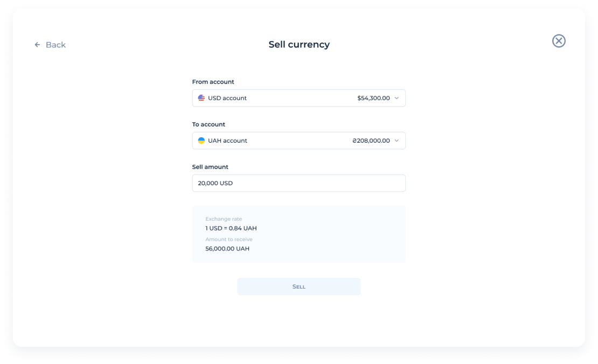
Task: Click the exchange rate value text
Action: click(x=231, y=228)
